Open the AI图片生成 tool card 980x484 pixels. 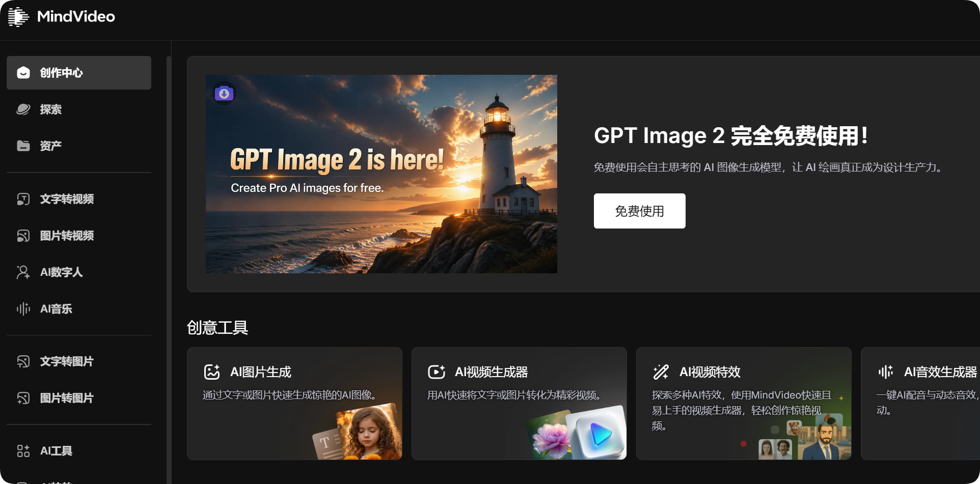(294, 404)
